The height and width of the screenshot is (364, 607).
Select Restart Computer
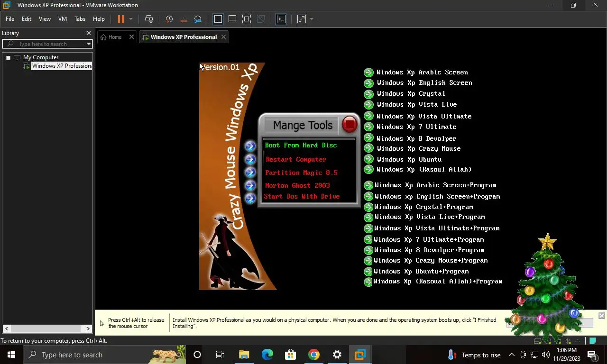click(296, 160)
